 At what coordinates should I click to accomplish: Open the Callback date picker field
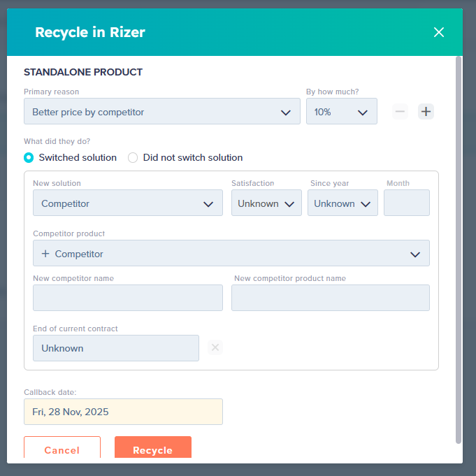point(123,412)
